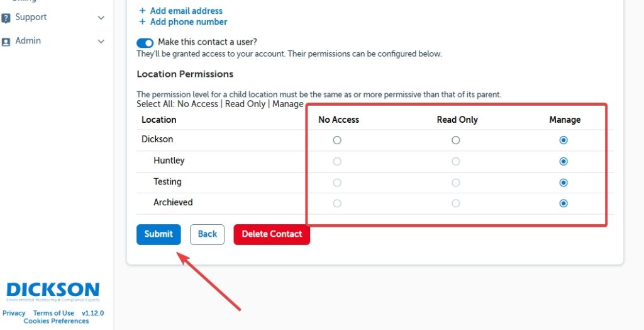
Task: Click Select All Read Only link
Action: point(245,104)
